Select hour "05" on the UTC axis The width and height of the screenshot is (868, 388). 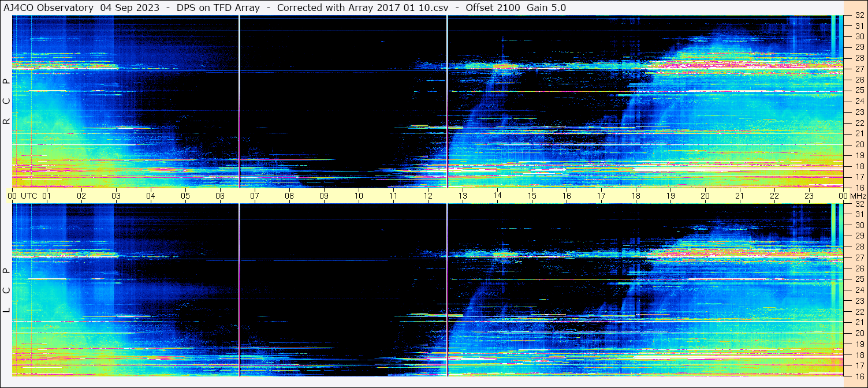[x=185, y=196]
